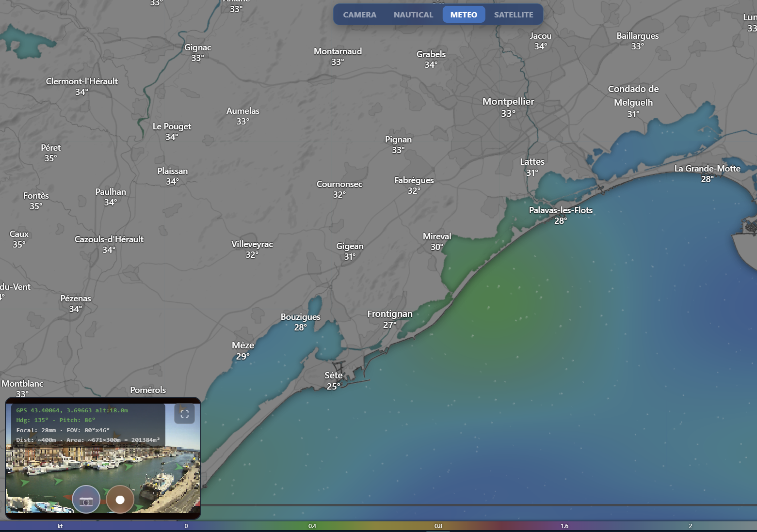Screen dimensions: 757x532
Task: Click the Pézenas town label
Action: point(76,298)
